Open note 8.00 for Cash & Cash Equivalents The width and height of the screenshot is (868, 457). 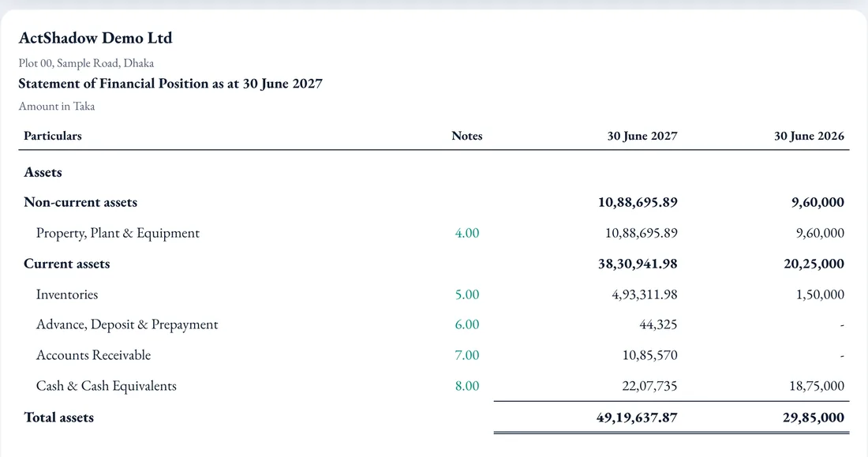[x=466, y=386]
